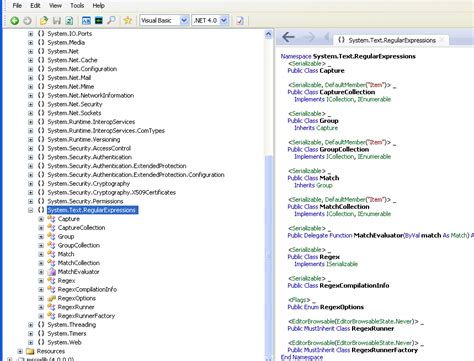Click the Resources folder icon
The width and height of the screenshot is (474, 361).
[30, 351]
